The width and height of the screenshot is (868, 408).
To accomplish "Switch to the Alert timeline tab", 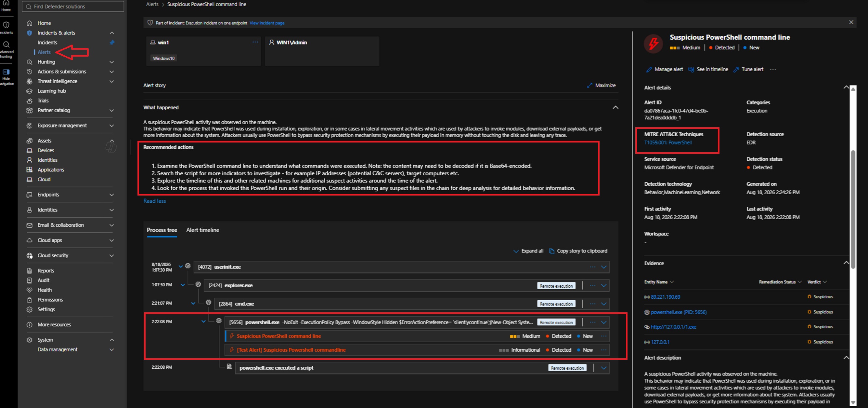I will tap(202, 230).
